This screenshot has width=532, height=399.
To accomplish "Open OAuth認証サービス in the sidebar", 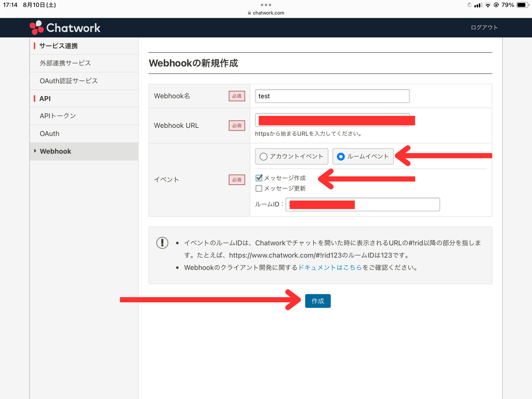I will click(x=69, y=81).
